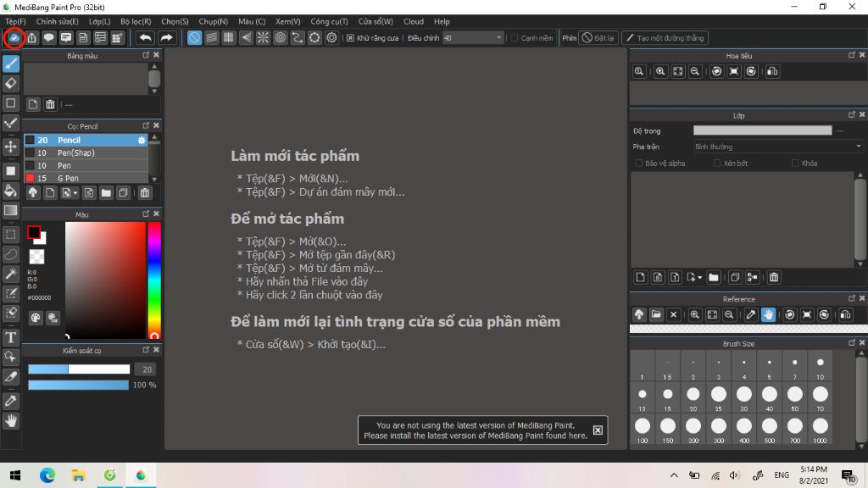
Task: Add folder in Lớp layer panel
Action: pyautogui.click(x=714, y=277)
